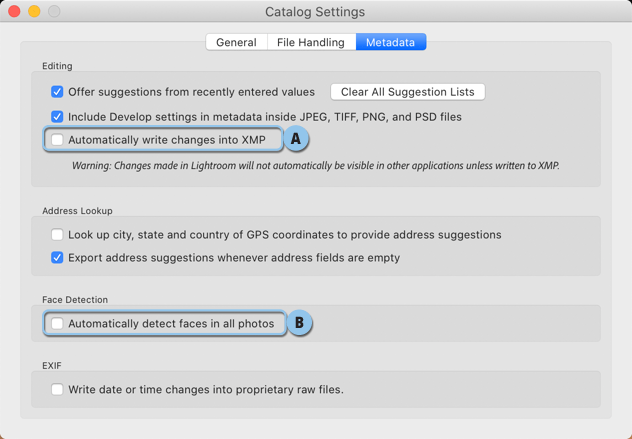Screen dimensions: 632x439
Task: Click the Face Detection section label
Action: click(x=75, y=300)
